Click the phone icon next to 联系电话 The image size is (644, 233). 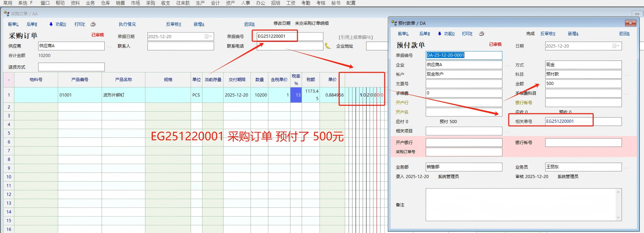point(328,46)
